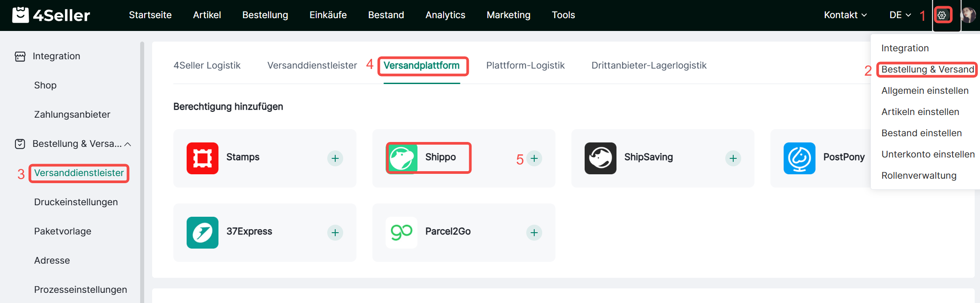The image size is (980, 303).
Task: Open the Kontakt dropdown
Action: coord(845,15)
